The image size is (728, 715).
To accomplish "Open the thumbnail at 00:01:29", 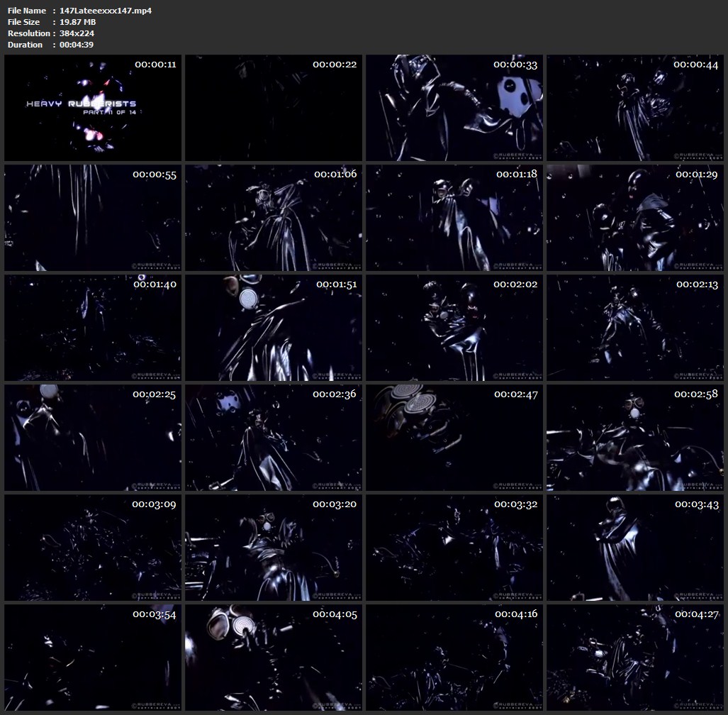I will pyautogui.click(x=634, y=218).
